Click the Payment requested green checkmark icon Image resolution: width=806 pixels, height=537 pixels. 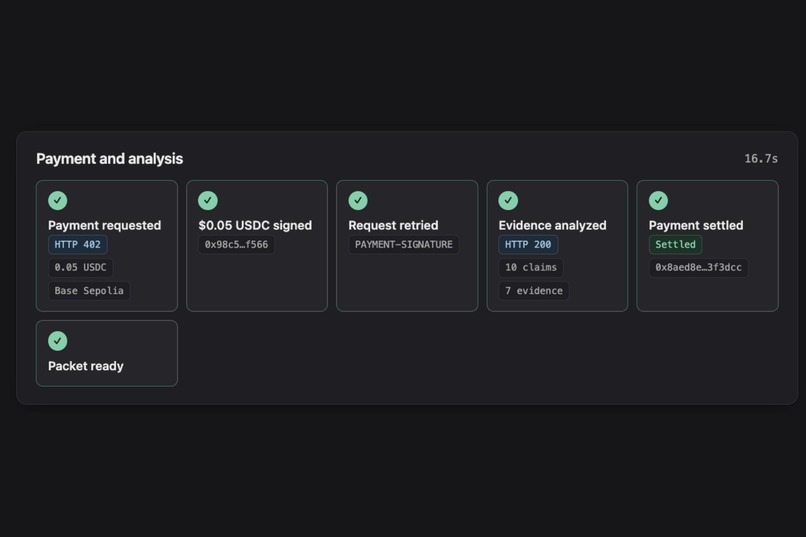(x=58, y=200)
